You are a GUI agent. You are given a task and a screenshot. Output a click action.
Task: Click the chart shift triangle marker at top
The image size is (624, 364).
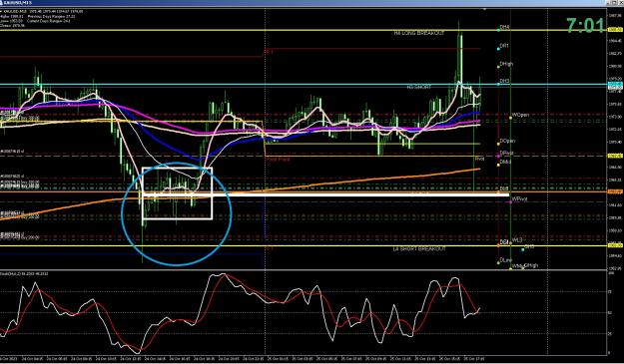coord(484,9)
